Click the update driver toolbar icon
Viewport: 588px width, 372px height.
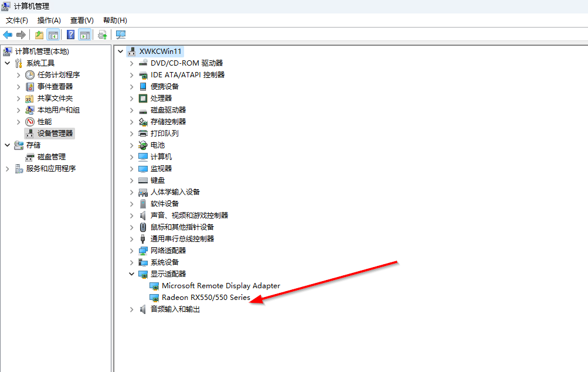103,35
